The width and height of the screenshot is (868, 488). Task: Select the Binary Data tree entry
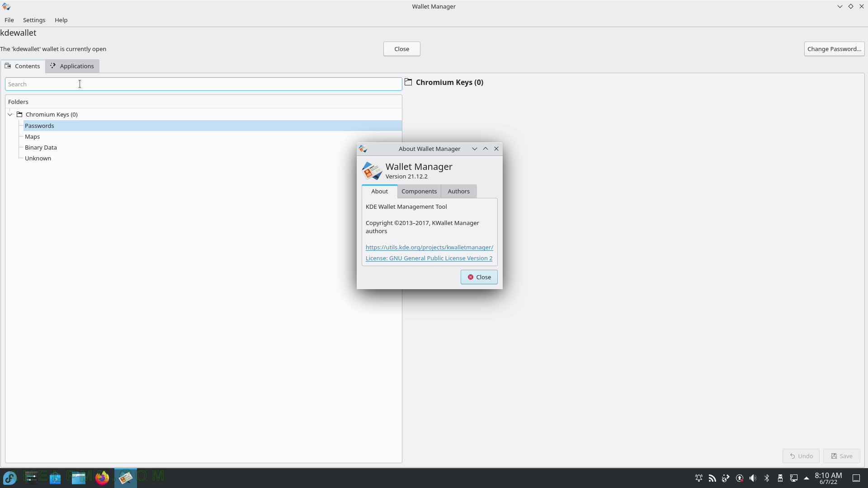pyautogui.click(x=212, y=147)
